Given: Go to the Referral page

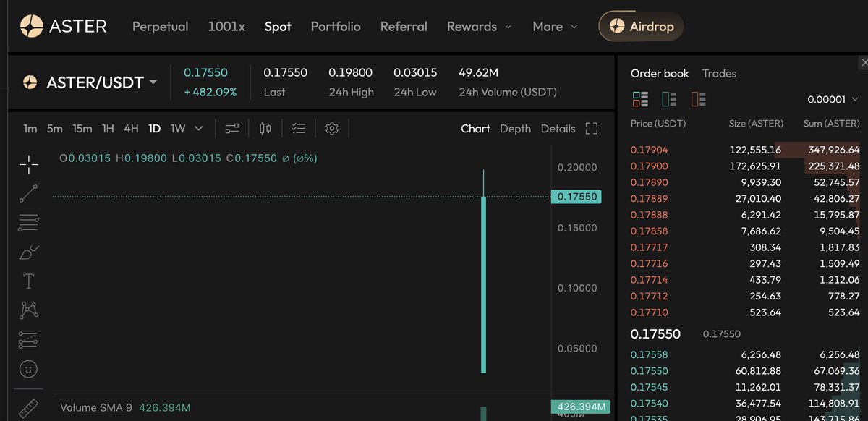Looking at the screenshot, I should coord(404,27).
